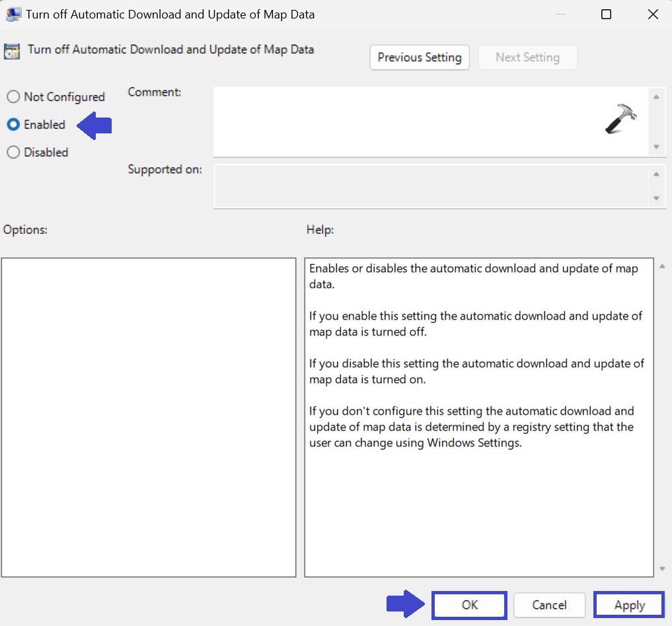Image resolution: width=672 pixels, height=626 pixels.
Task: Confirm changes with the OK button
Action: click(469, 605)
